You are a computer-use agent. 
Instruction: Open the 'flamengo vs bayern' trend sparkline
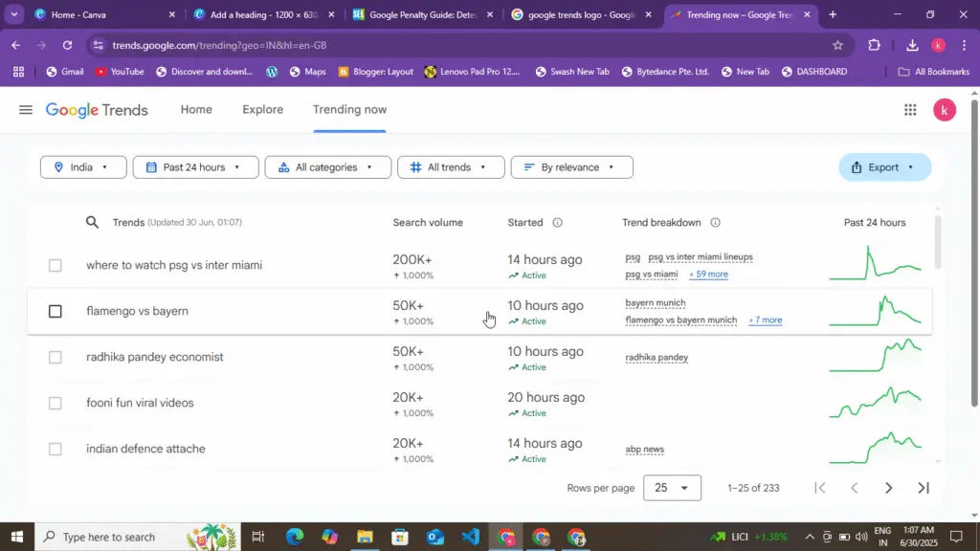click(875, 311)
